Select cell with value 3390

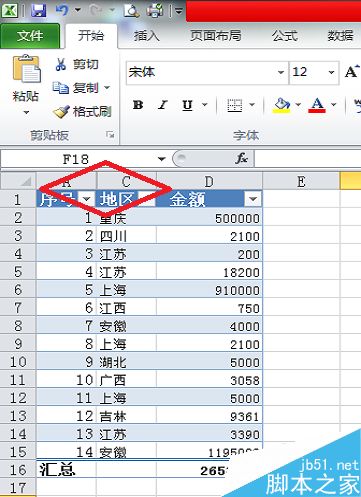(x=209, y=434)
